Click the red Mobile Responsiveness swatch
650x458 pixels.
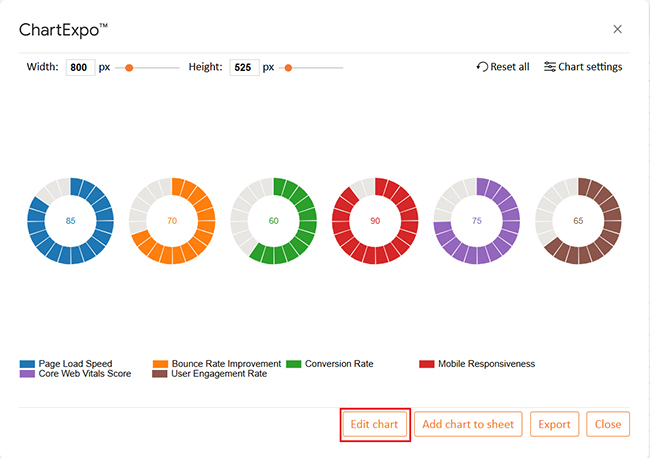pyautogui.click(x=427, y=364)
